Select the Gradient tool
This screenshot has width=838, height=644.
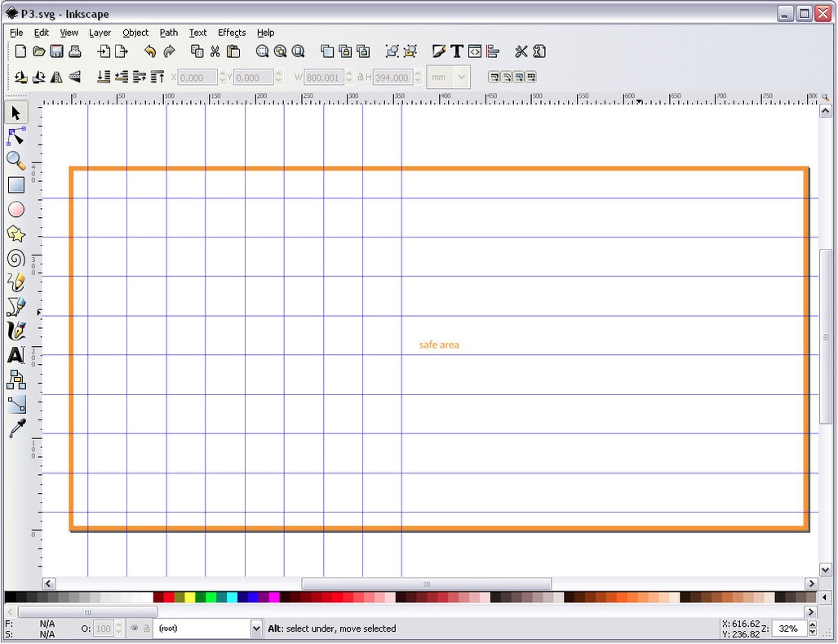point(16,404)
